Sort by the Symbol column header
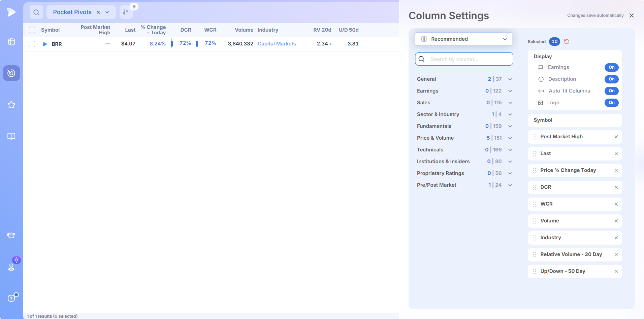This screenshot has height=319, width=644. [x=50, y=30]
